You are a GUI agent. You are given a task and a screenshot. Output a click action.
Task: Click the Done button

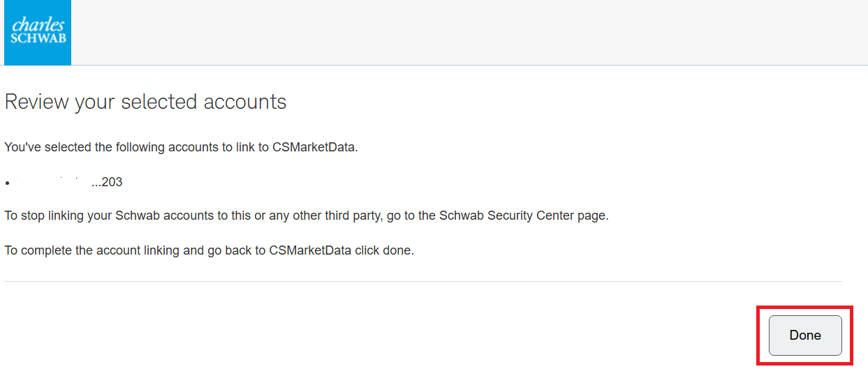(805, 335)
